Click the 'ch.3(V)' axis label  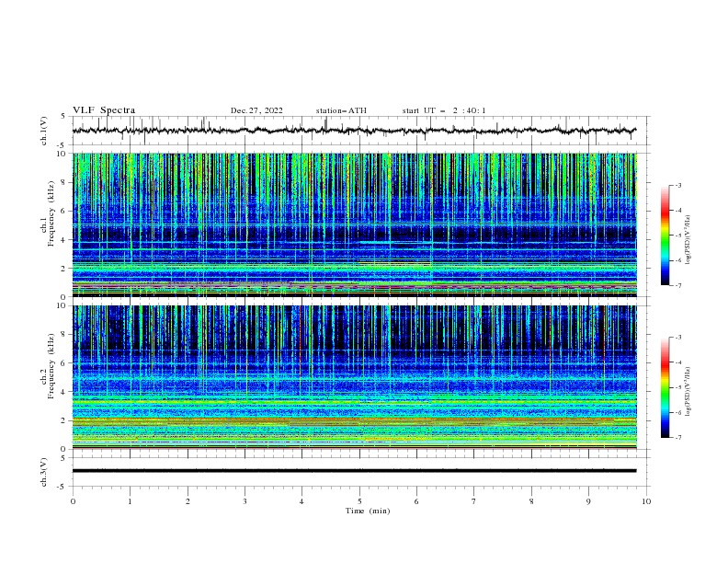(43, 472)
